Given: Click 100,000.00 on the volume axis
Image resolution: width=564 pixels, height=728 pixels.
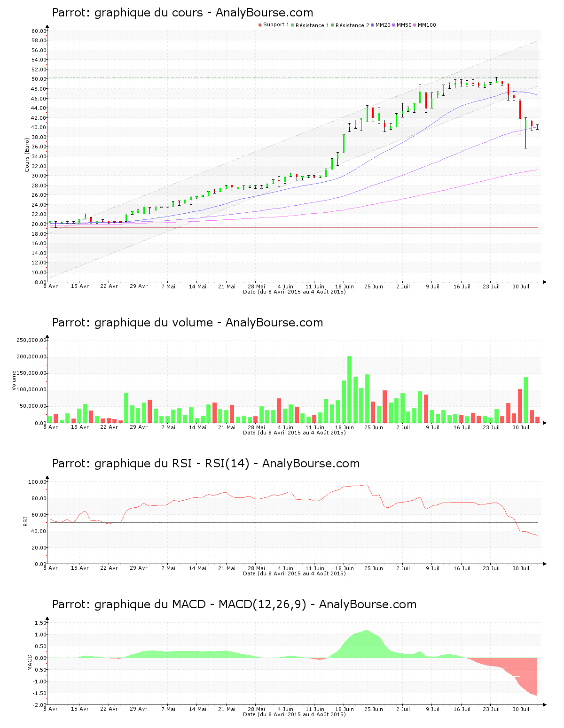Looking at the screenshot, I should click(x=32, y=390).
